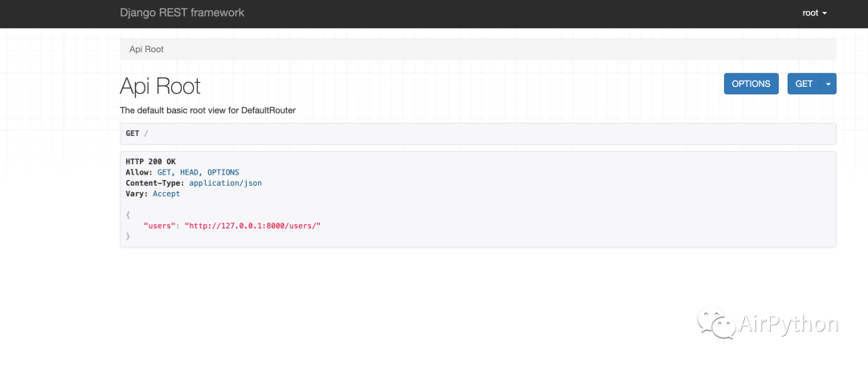Click the closing brace of the JSON response
Viewport: 868px width, 365px height.
tap(128, 236)
